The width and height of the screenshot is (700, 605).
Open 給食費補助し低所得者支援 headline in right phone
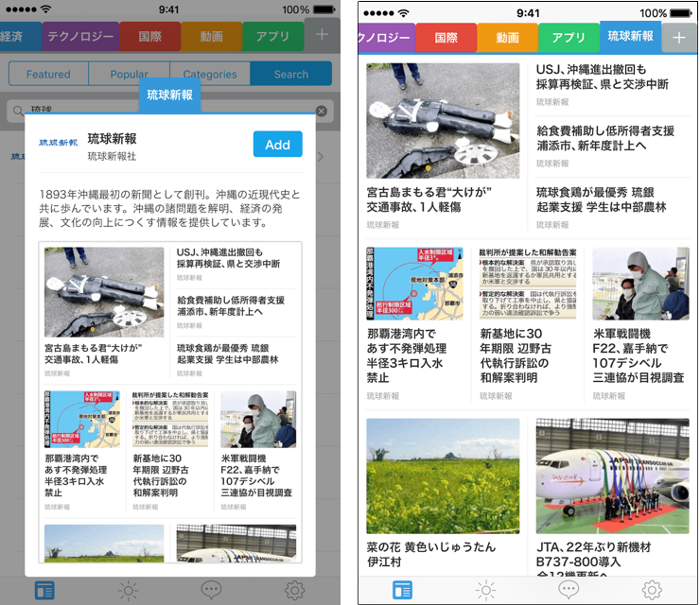pos(605,138)
